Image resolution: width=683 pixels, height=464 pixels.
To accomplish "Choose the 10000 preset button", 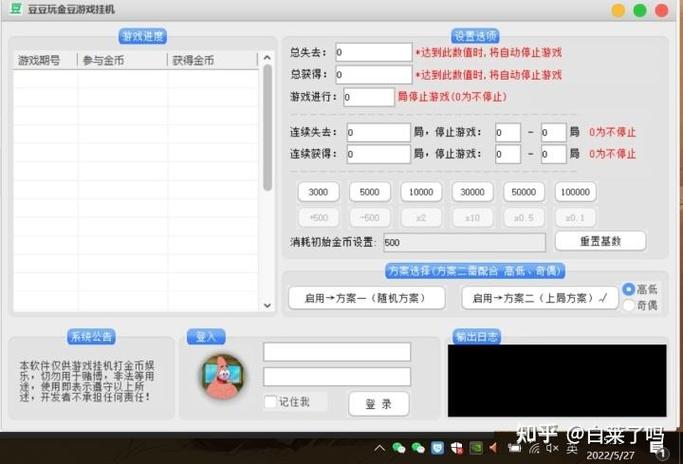I will 421,192.
